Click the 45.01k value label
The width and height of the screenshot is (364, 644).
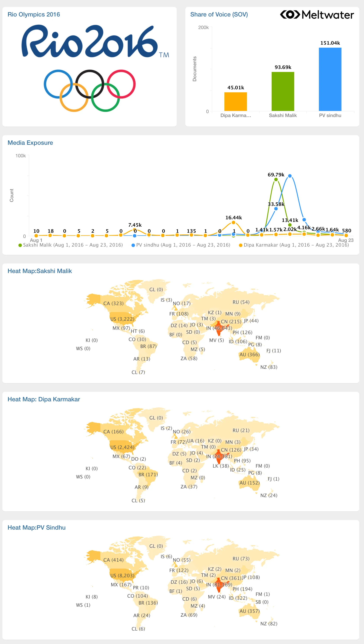235,88
